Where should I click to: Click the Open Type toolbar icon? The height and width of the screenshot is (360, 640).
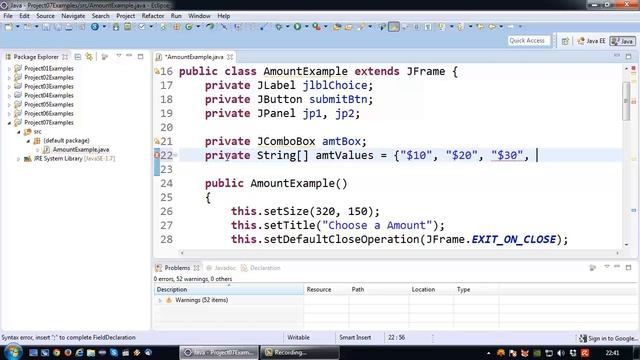pyautogui.click(x=337, y=27)
